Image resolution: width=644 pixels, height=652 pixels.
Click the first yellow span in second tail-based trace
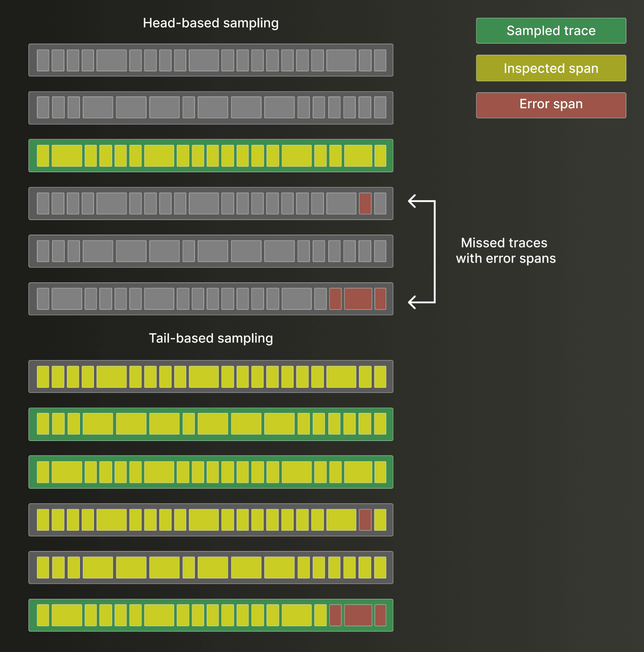tap(43, 424)
